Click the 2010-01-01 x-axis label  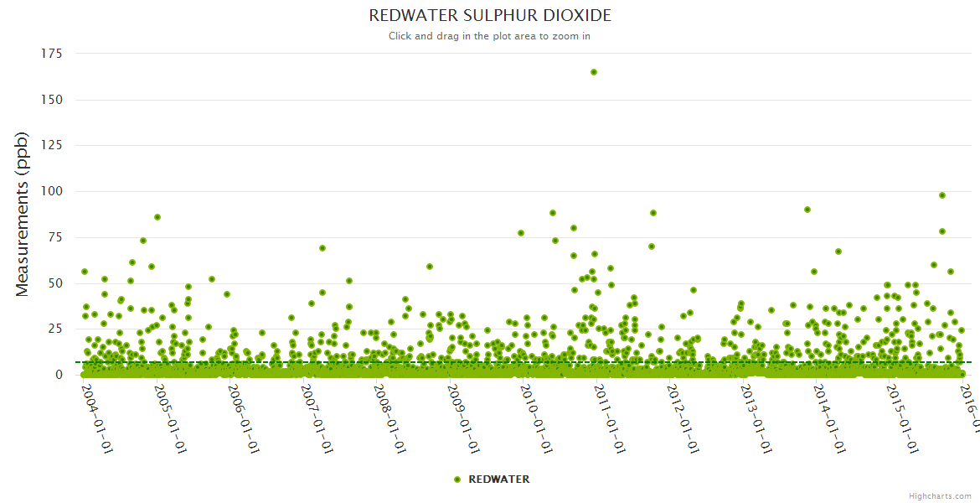tap(537, 407)
